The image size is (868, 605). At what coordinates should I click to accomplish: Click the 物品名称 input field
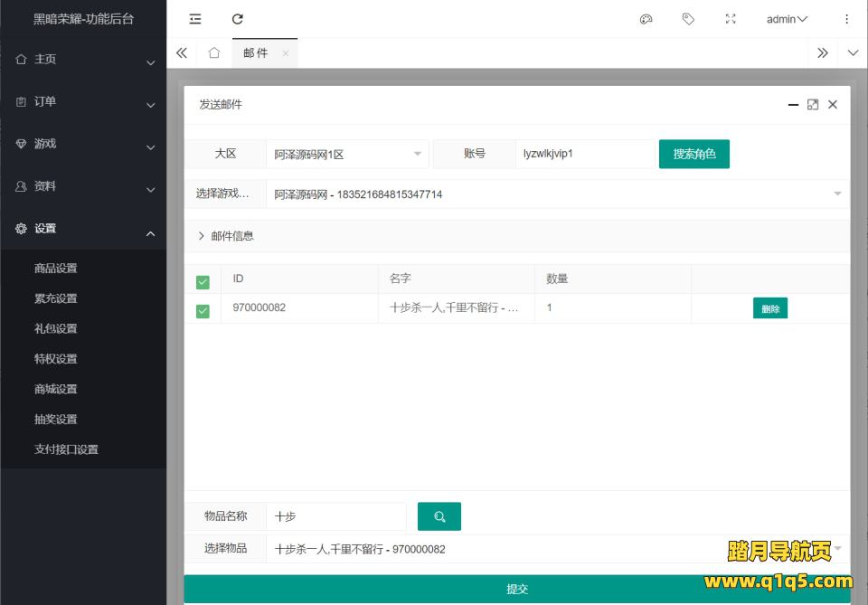336,516
